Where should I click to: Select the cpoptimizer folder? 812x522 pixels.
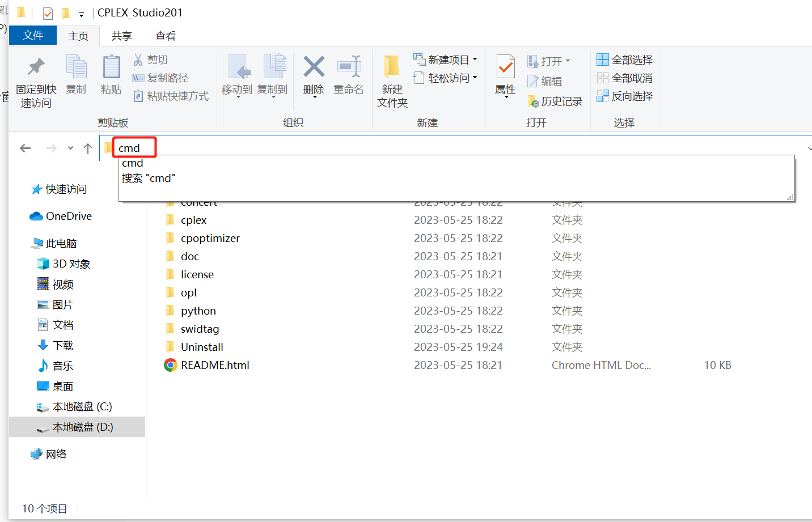click(210, 238)
